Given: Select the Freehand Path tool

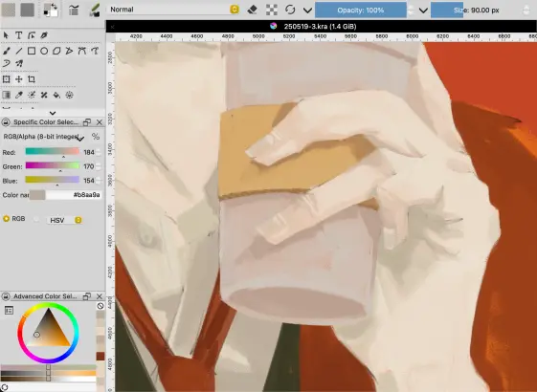Looking at the screenshot, I should [95, 51].
